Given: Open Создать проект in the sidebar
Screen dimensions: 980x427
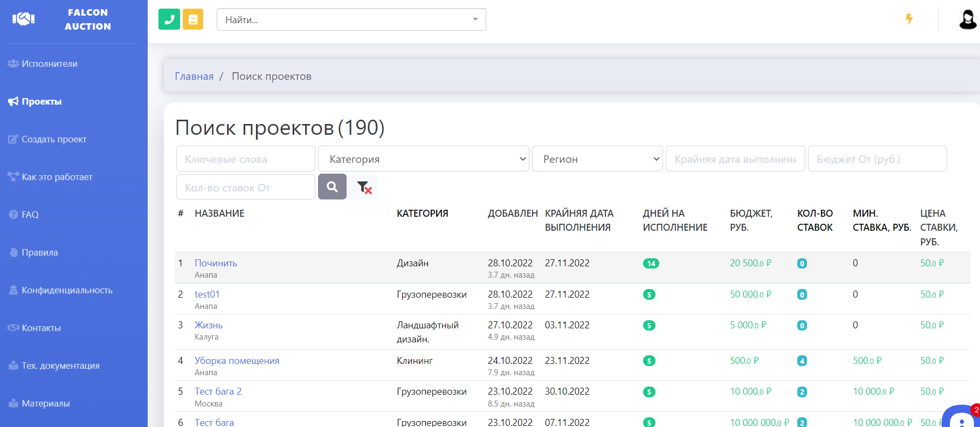Looking at the screenshot, I should [54, 139].
